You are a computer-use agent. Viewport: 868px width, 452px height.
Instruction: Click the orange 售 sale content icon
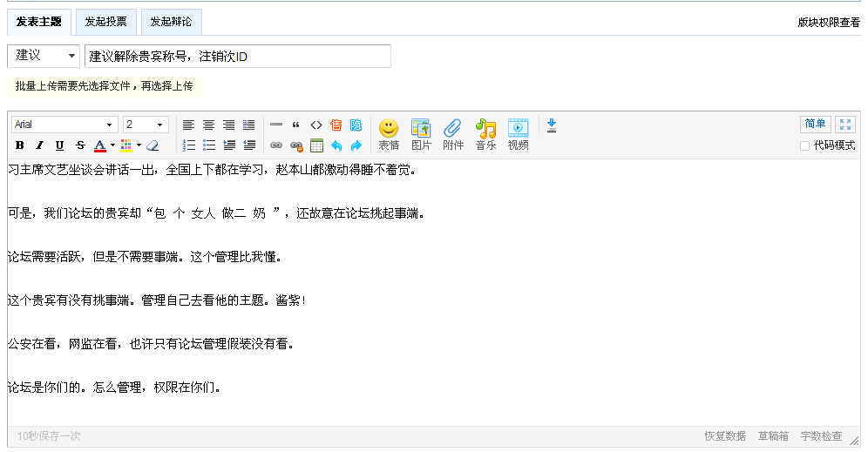tap(336, 125)
